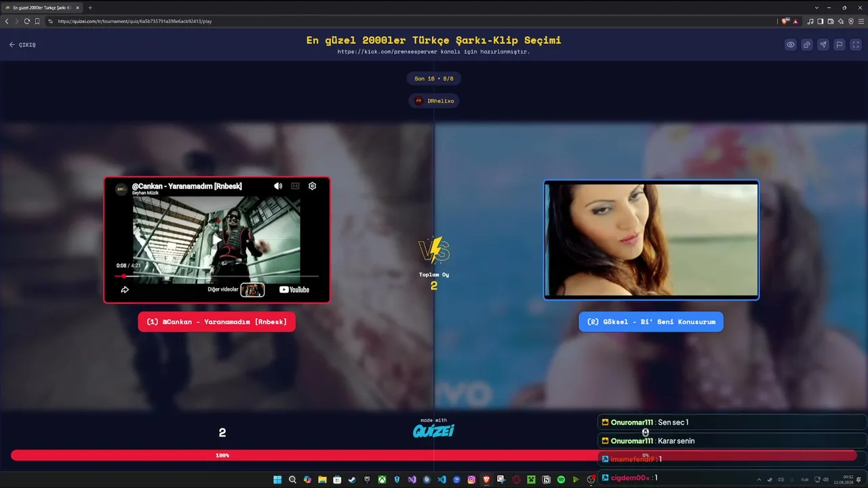Open the Leo AI sparkle icon
This screenshot has height=488, width=868.
pos(841,21)
